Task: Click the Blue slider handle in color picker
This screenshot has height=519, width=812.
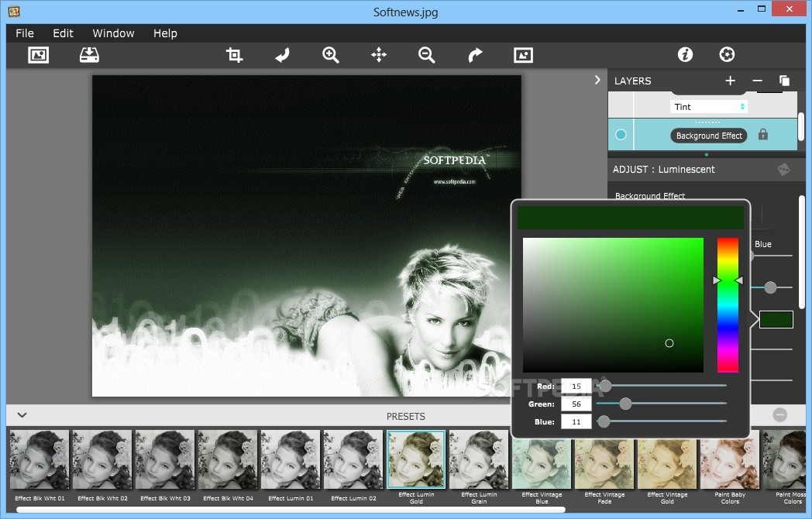Action: [604, 421]
